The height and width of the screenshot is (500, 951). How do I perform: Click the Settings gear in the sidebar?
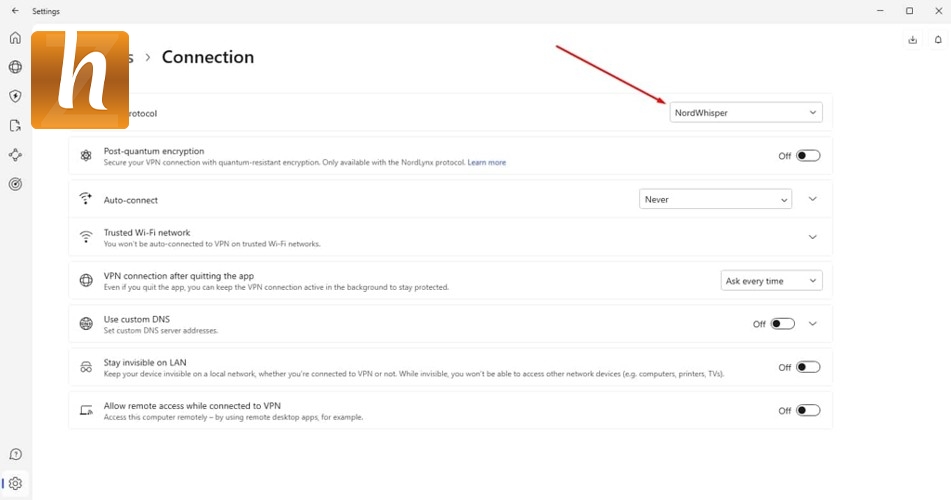pyautogui.click(x=15, y=483)
